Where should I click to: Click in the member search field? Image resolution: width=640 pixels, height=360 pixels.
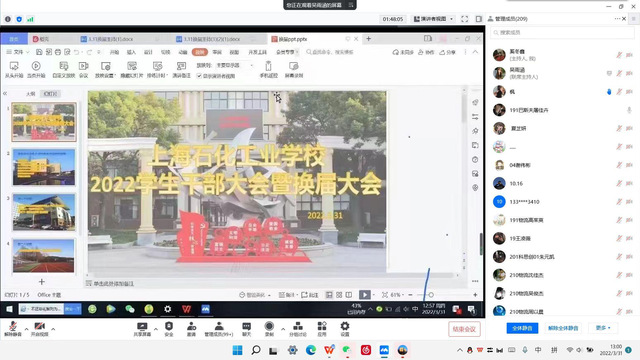click(562, 32)
